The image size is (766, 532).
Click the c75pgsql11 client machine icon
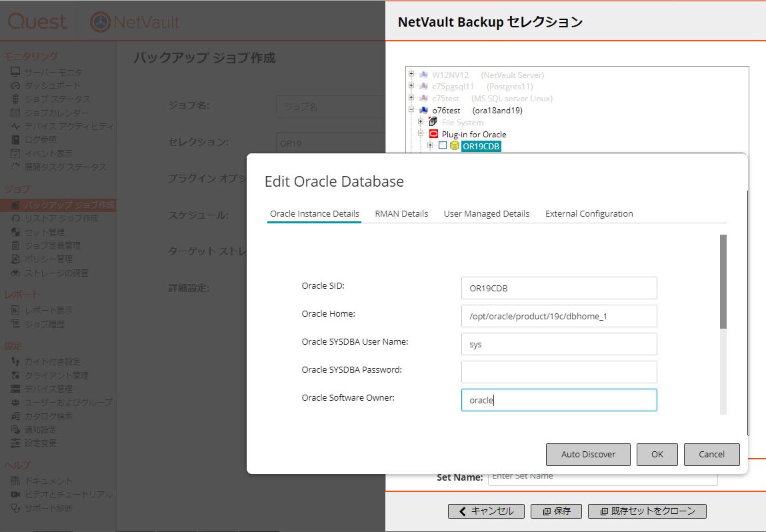(x=423, y=86)
